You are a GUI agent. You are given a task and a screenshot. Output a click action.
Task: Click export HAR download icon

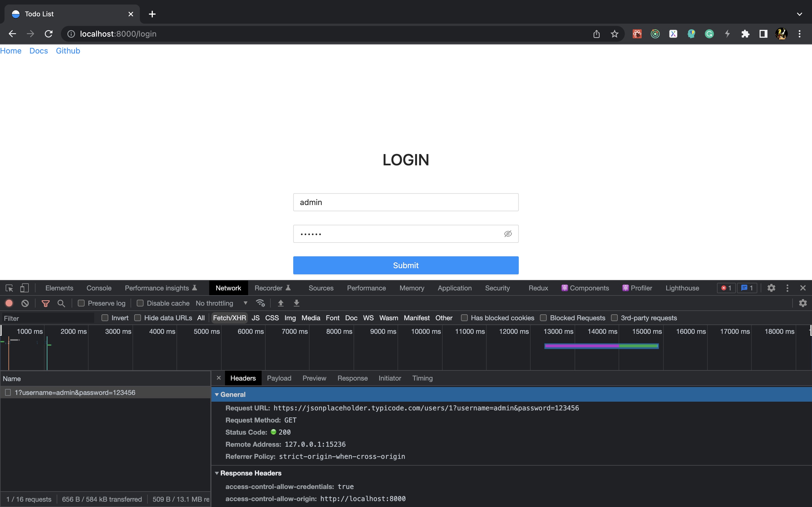pos(297,303)
